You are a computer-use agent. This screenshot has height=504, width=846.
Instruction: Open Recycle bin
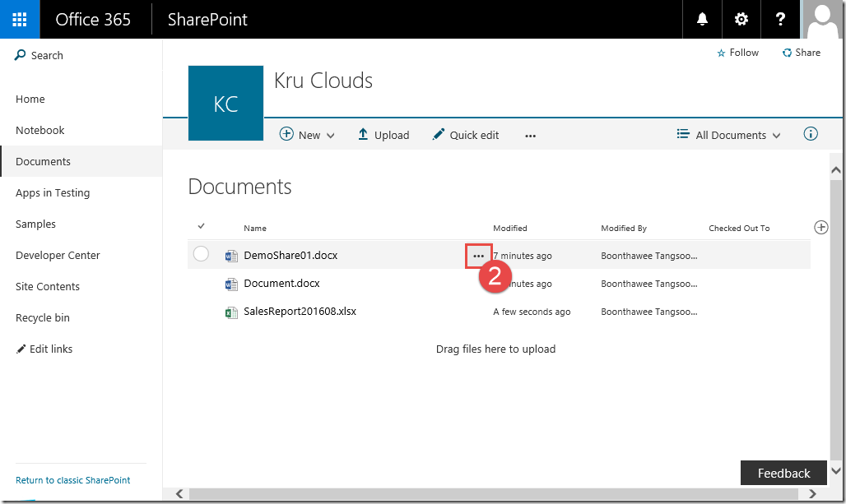pos(43,318)
